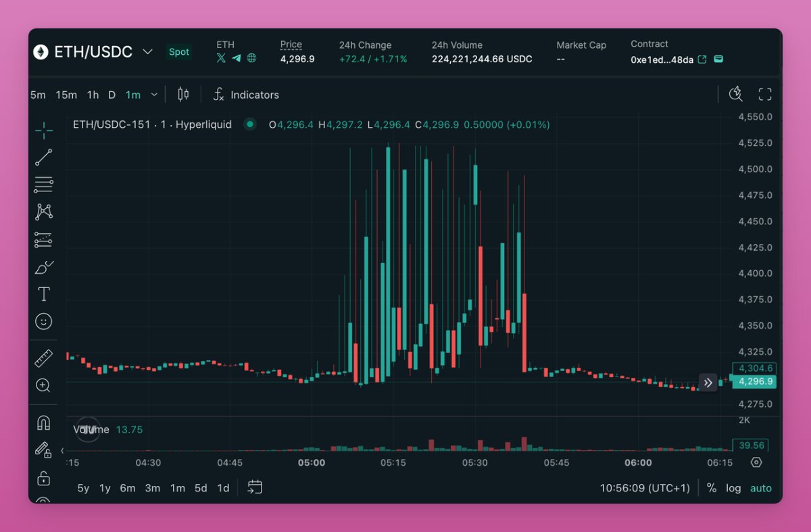
Task: Open ETH's X (Twitter) profile
Action: [x=221, y=58]
